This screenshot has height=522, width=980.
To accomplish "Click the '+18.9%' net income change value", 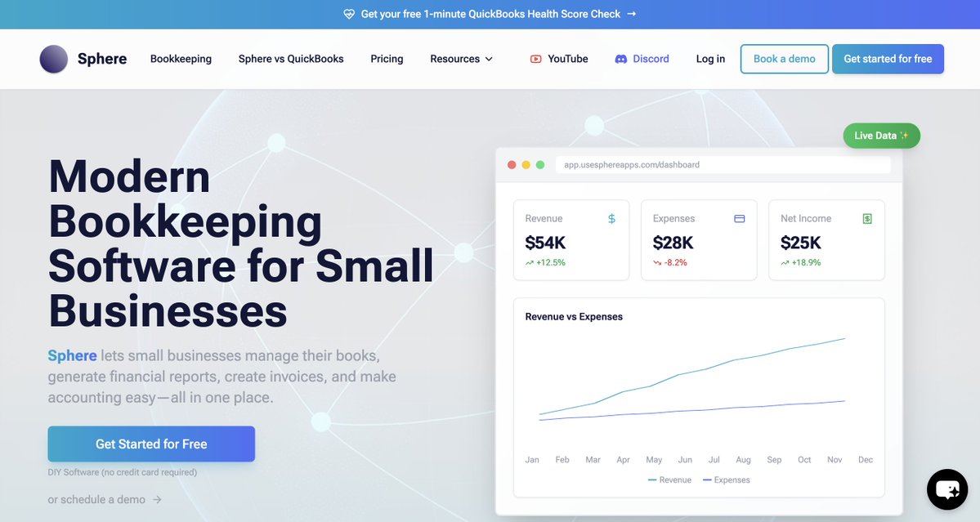I will tap(806, 263).
